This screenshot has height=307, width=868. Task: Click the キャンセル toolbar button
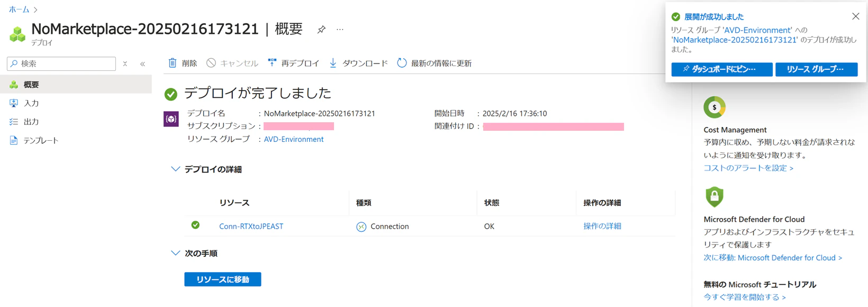click(x=232, y=63)
